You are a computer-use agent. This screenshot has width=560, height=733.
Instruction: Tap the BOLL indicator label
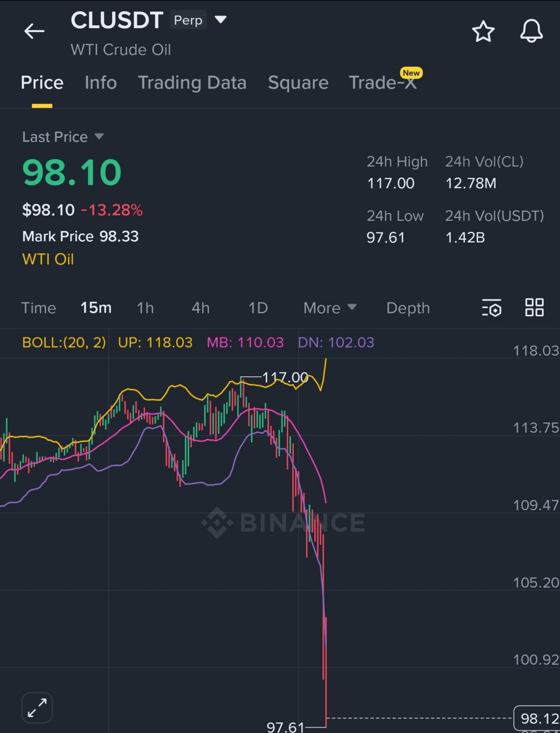click(x=64, y=342)
